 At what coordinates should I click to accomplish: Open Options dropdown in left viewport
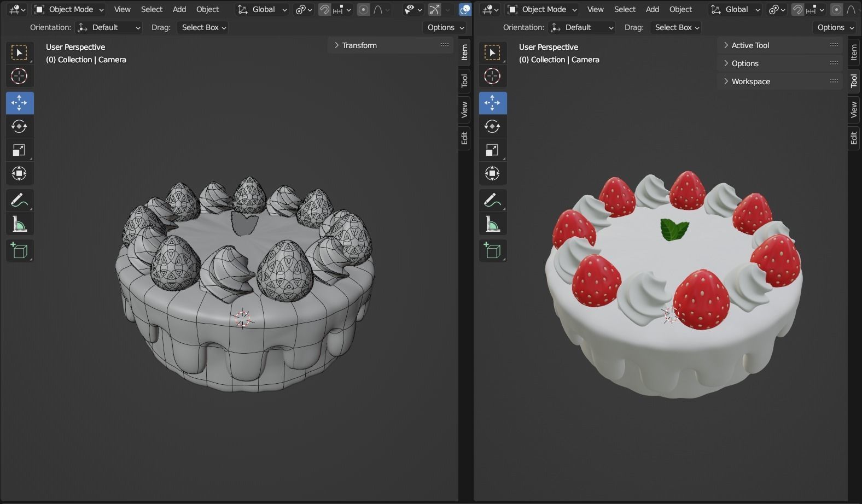tap(445, 27)
